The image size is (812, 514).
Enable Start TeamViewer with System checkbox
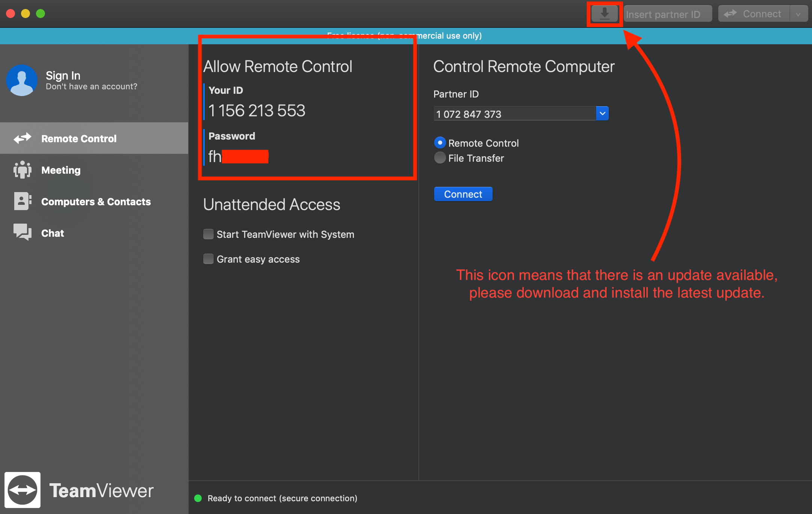(208, 234)
